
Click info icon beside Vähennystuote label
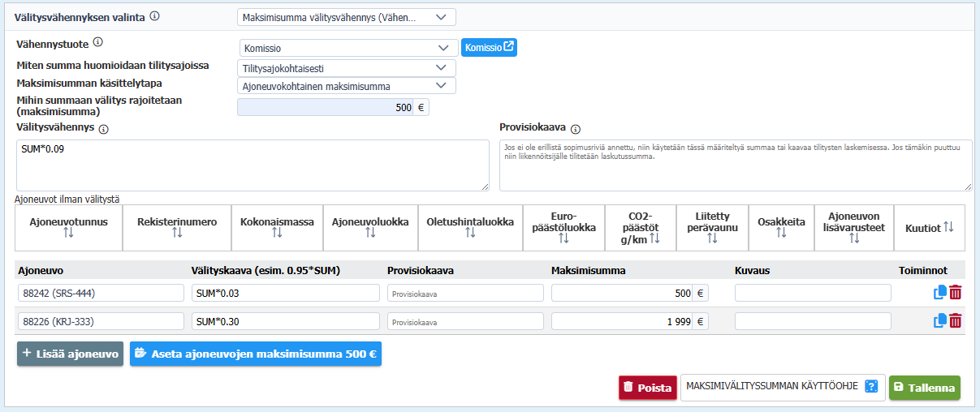click(x=97, y=42)
